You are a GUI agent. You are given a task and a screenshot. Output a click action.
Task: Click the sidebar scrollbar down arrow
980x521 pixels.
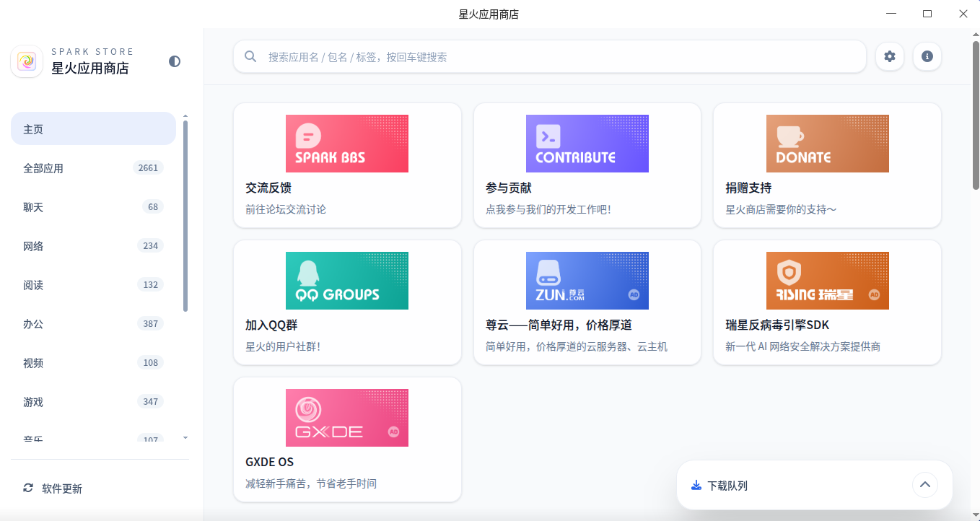click(185, 437)
